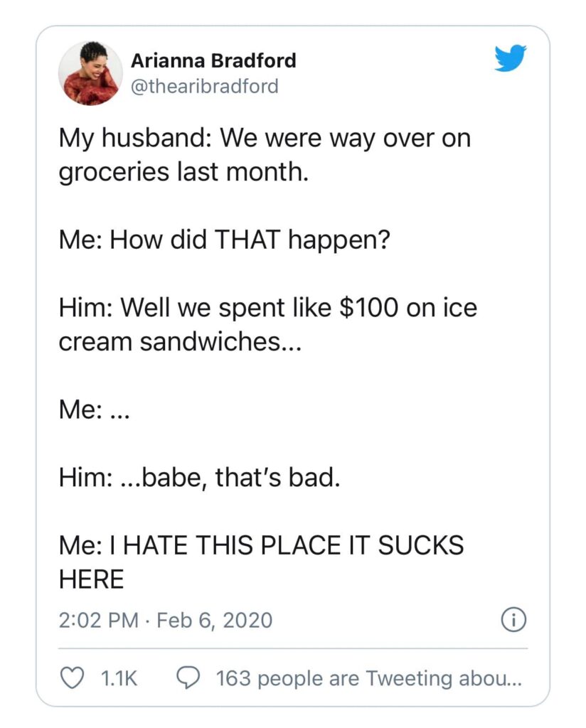Image resolution: width=586 pixels, height=728 pixels.
Task: Open the @thearibradford handle link
Action: pyautogui.click(x=205, y=86)
